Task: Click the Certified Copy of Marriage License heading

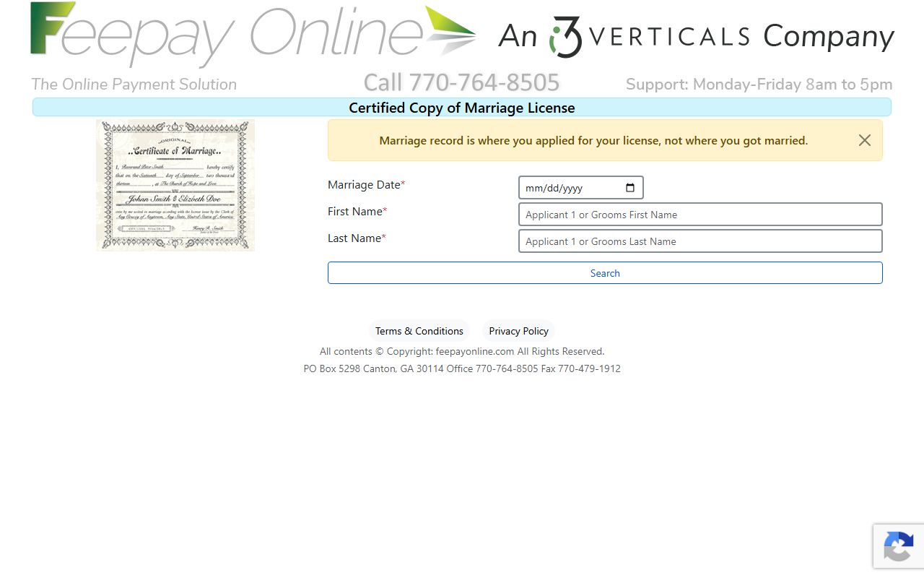Action: point(462,108)
